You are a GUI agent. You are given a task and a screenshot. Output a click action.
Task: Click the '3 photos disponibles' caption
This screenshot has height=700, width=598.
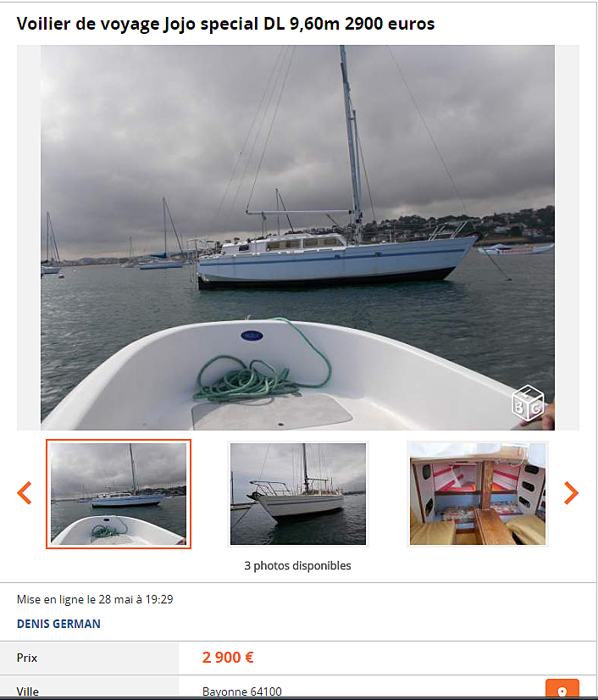297,565
